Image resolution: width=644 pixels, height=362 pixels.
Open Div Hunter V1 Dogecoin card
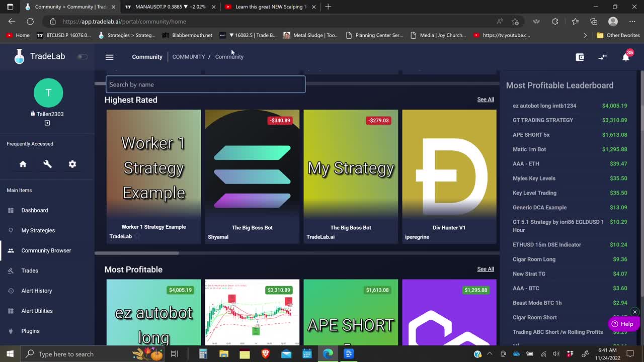point(449,176)
